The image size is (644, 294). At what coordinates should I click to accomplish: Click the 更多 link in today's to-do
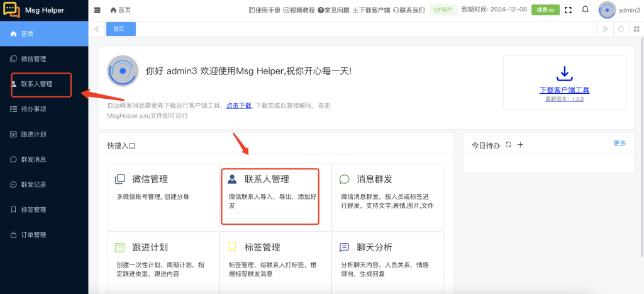point(619,144)
